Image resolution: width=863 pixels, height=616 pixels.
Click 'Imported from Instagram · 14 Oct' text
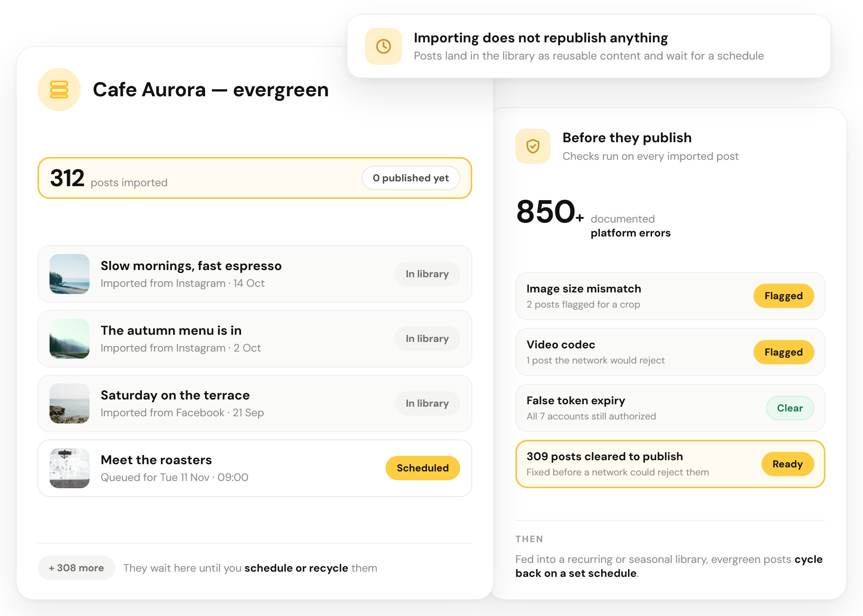click(183, 283)
